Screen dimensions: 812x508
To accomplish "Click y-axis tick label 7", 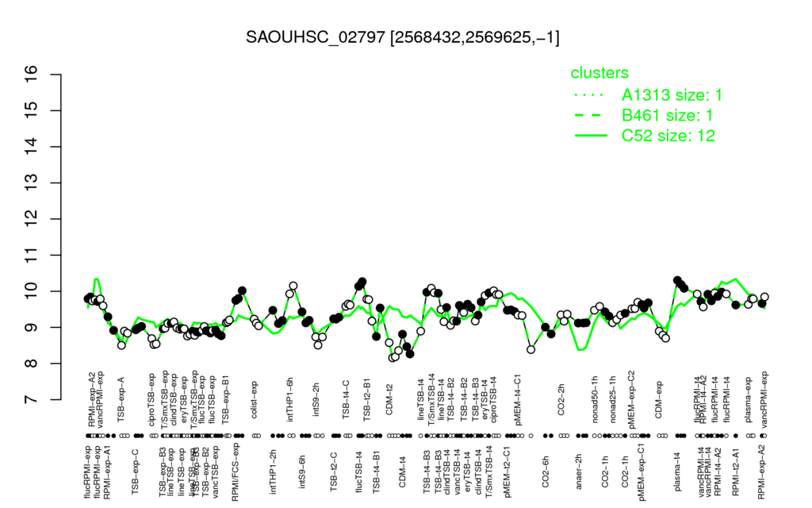I will pyautogui.click(x=31, y=400).
